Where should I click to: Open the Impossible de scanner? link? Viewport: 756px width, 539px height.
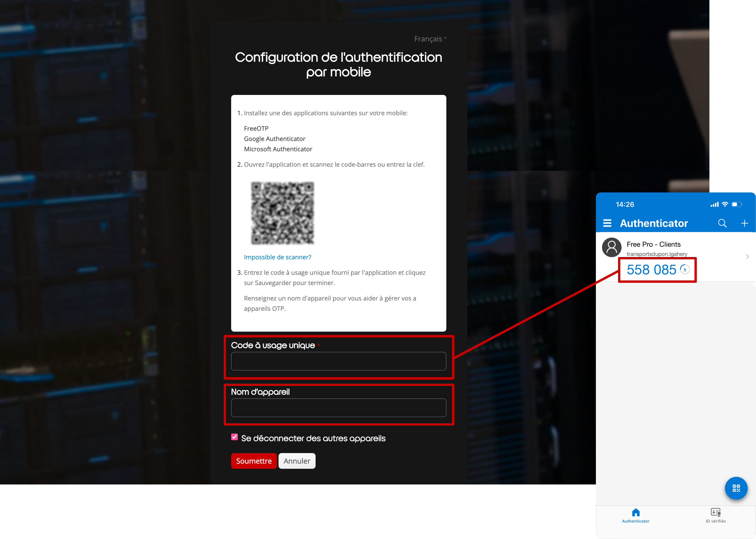tap(277, 257)
